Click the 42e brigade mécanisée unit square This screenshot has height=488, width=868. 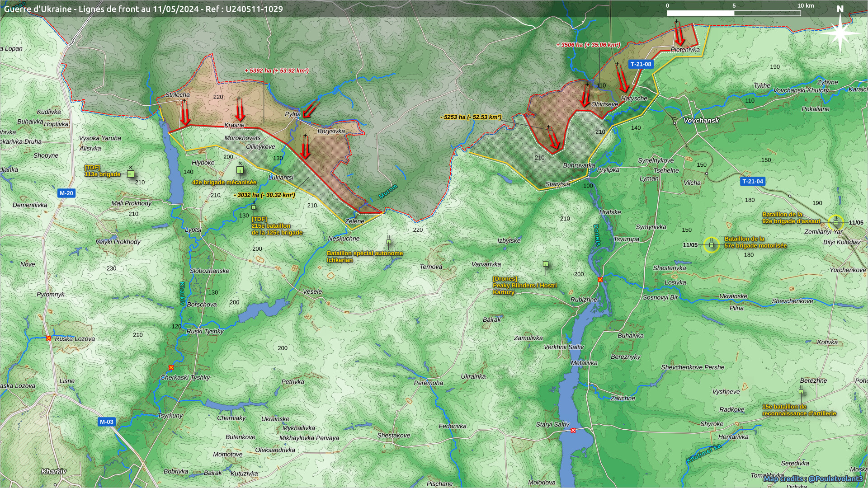click(x=240, y=170)
